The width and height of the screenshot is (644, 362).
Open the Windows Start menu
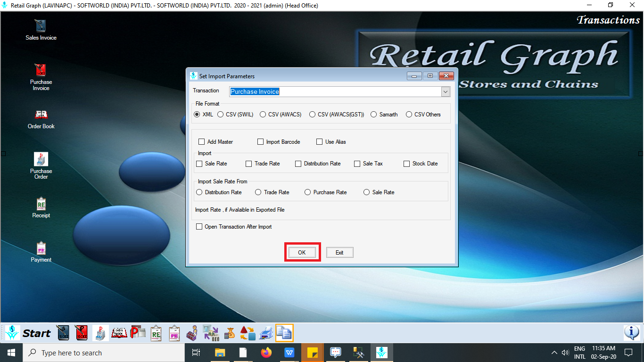click(11, 353)
